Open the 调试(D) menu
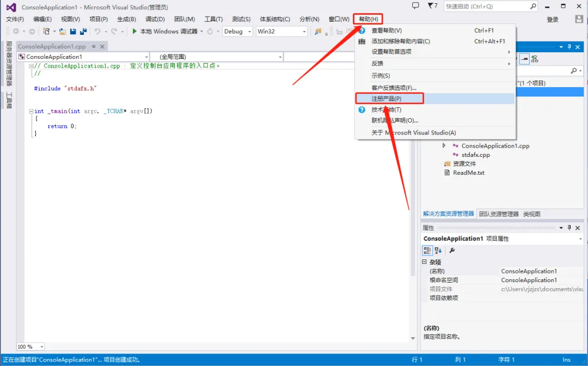Screen dimensions: 588x366 [155, 19]
